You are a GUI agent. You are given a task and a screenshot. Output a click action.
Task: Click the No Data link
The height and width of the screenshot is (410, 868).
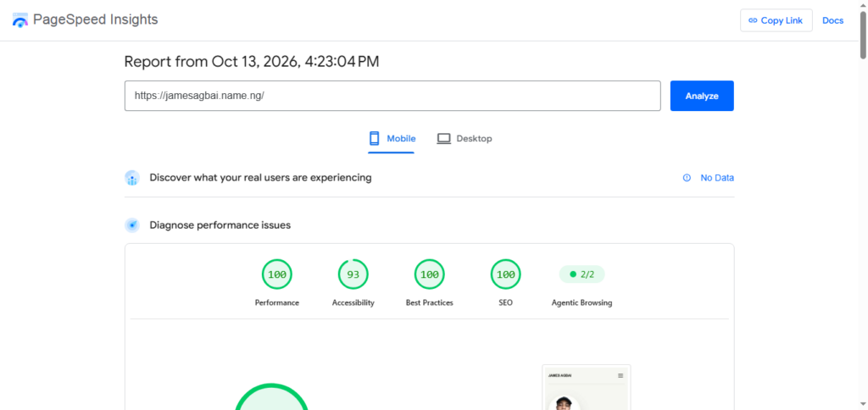[x=717, y=178]
